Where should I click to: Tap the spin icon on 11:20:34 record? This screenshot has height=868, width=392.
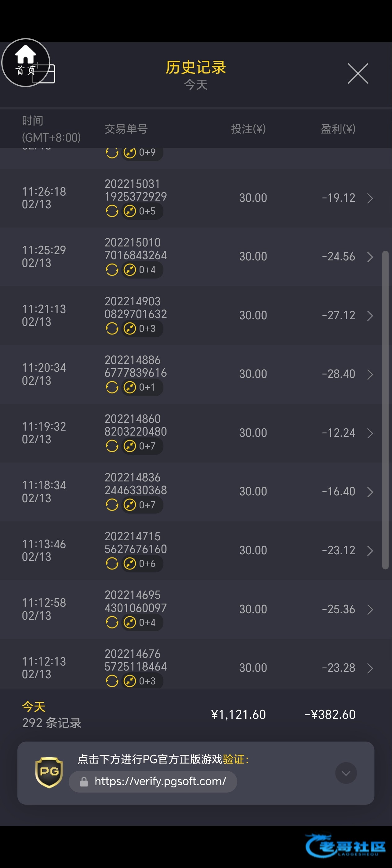112,387
